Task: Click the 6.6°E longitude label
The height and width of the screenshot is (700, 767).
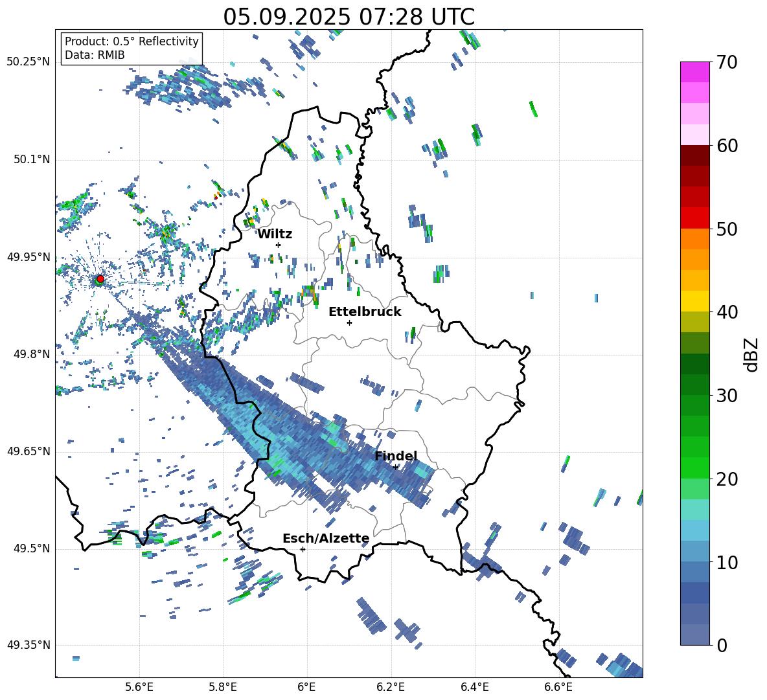Action: click(x=558, y=687)
